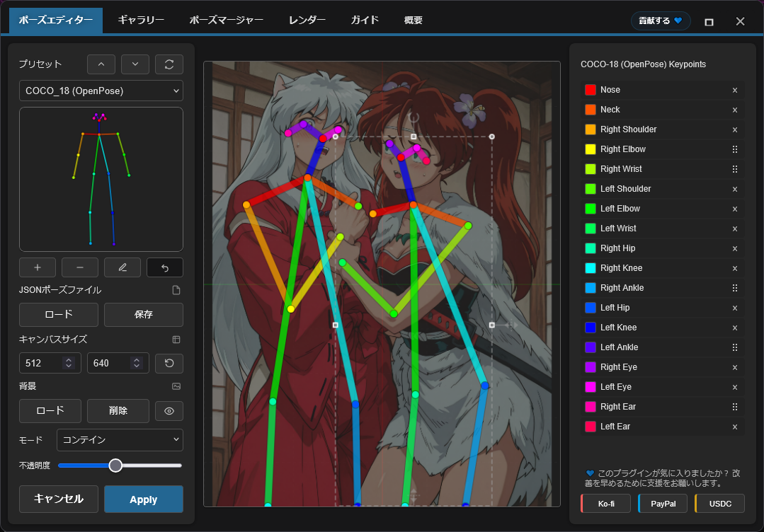Remove the Right Hip keypoint

(x=735, y=248)
